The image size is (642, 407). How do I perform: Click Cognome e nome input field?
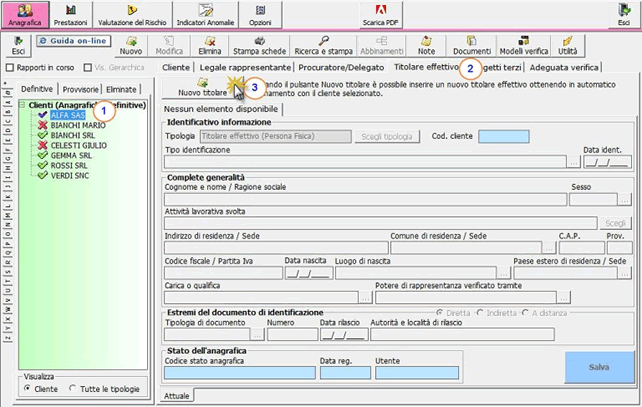click(365, 200)
